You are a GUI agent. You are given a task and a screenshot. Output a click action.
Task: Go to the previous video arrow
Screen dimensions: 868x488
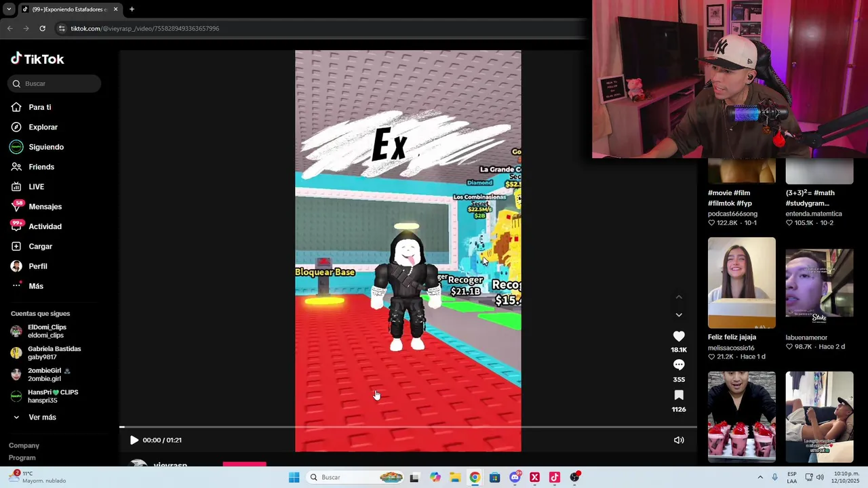pyautogui.click(x=679, y=297)
